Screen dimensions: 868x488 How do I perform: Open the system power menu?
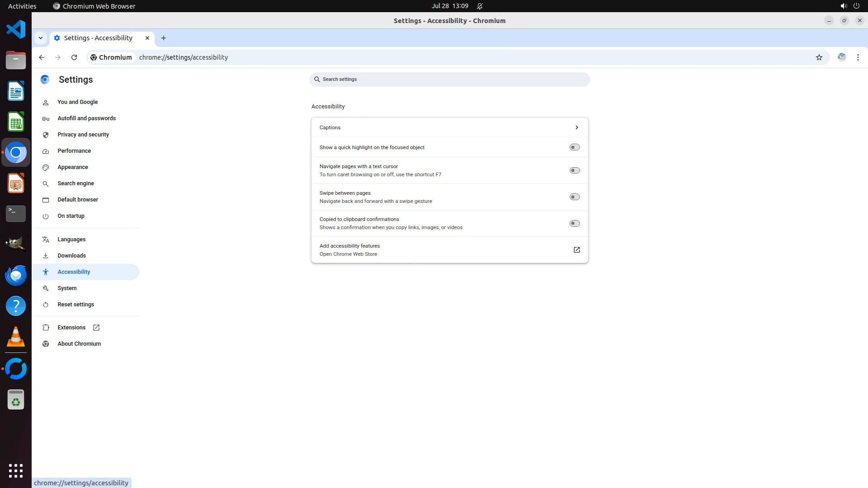pos(856,6)
